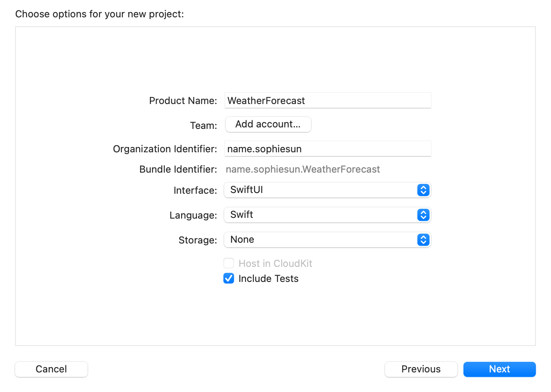Click the SwiftUI interface value

(x=246, y=190)
